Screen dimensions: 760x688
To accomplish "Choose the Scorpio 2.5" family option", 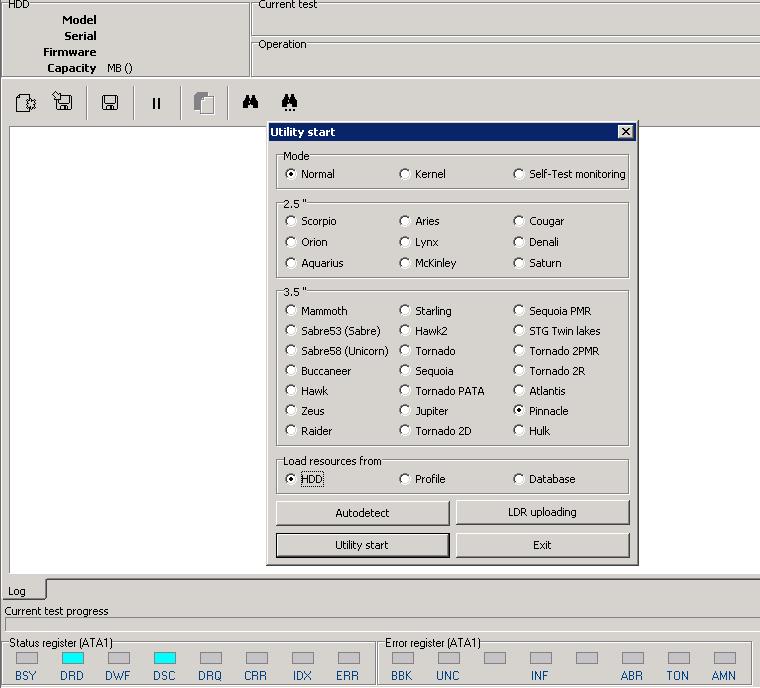I will pyautogui.click(x=311, y=221).
